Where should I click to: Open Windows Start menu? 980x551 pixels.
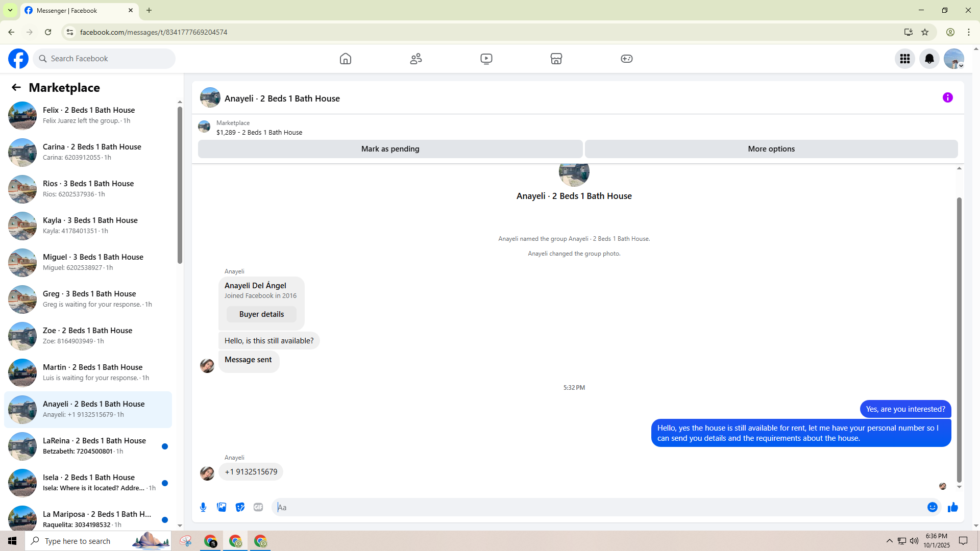(12, 541)
